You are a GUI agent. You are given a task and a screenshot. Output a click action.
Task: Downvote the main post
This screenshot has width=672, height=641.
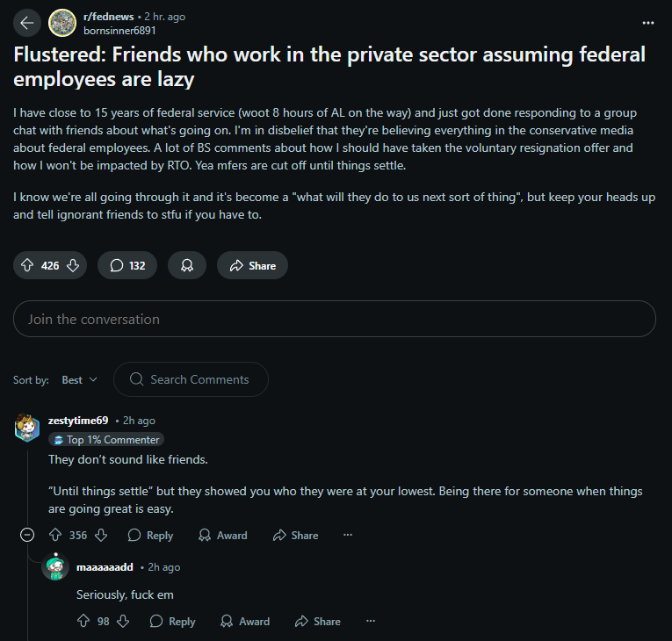click(73, 265)
